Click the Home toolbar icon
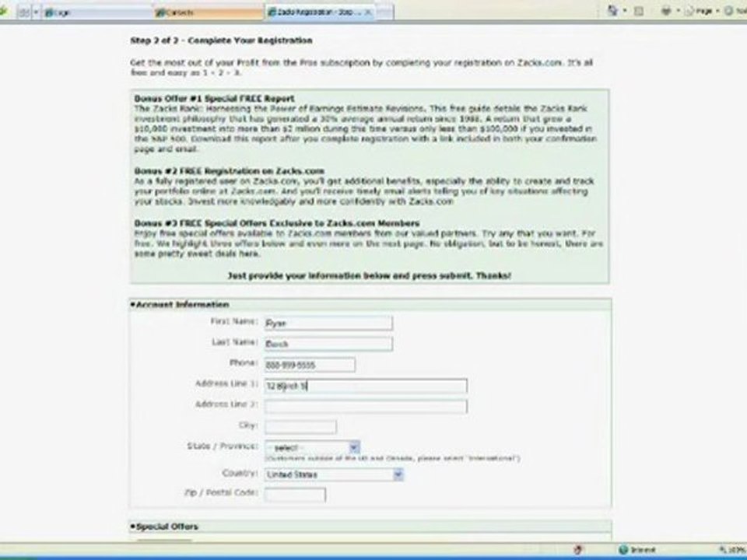 pyautogui.click(x=613, y=10)
